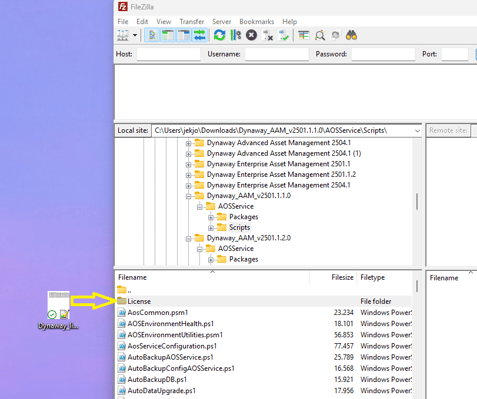Toggle processing of the transfer queue
The image size is (477, 399).
(236, 35)
